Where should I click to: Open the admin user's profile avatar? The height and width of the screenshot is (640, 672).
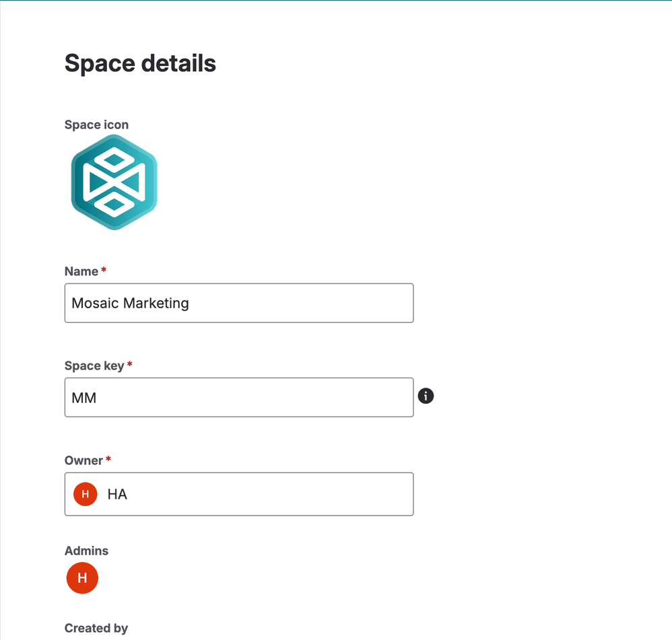click(81, 577)
